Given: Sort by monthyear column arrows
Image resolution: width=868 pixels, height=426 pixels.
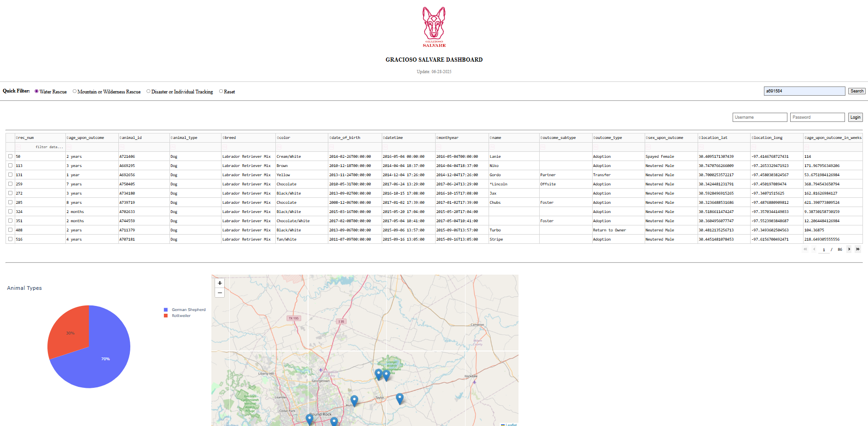Looking at the screenshot, I should (437, 138).
